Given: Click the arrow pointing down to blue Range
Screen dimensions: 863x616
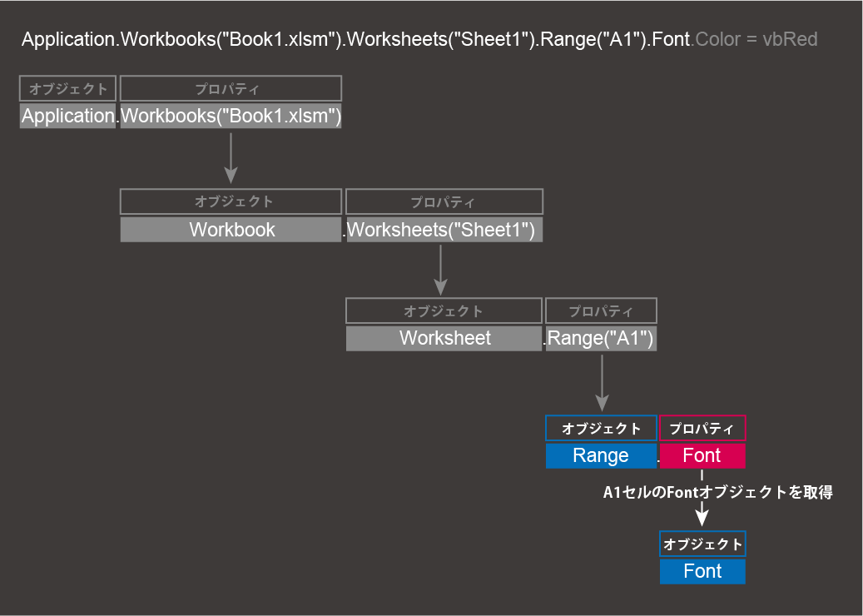Looking at the screenshot, I should coord(601,381).
